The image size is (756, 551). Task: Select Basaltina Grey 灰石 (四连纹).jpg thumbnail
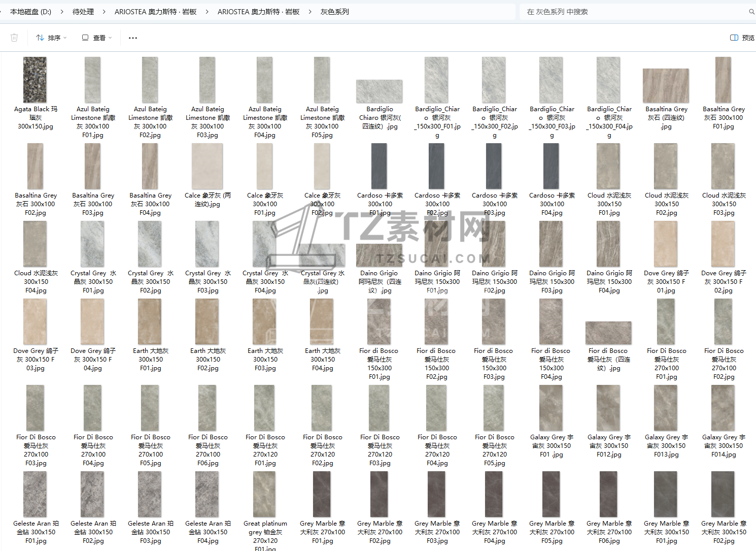[x=666, y=86]
